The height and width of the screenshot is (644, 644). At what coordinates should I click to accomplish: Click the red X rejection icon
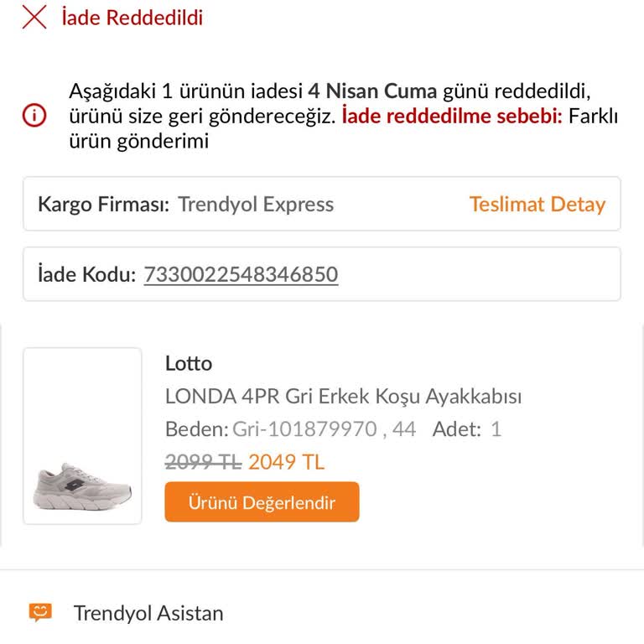pos(34,18)
